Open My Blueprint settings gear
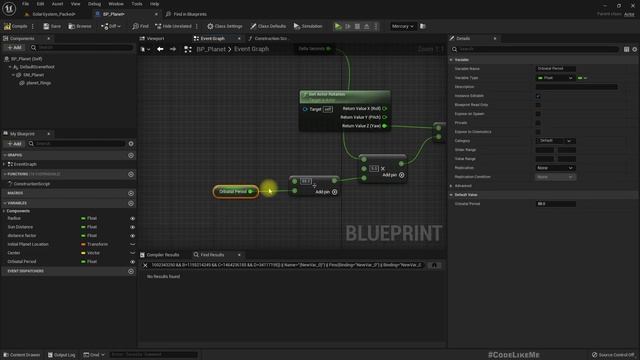 pos(131,144)
